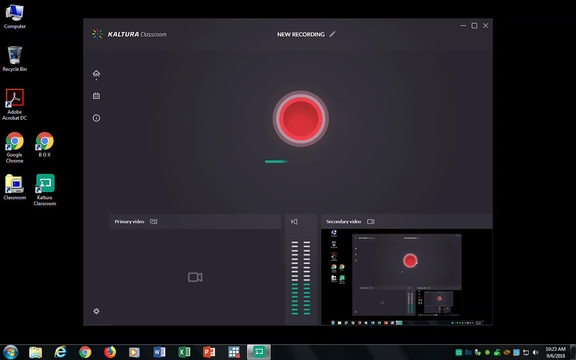Click the empty Primary video preview area
This screenshot has width=576, height=360.
click(195, 277)
